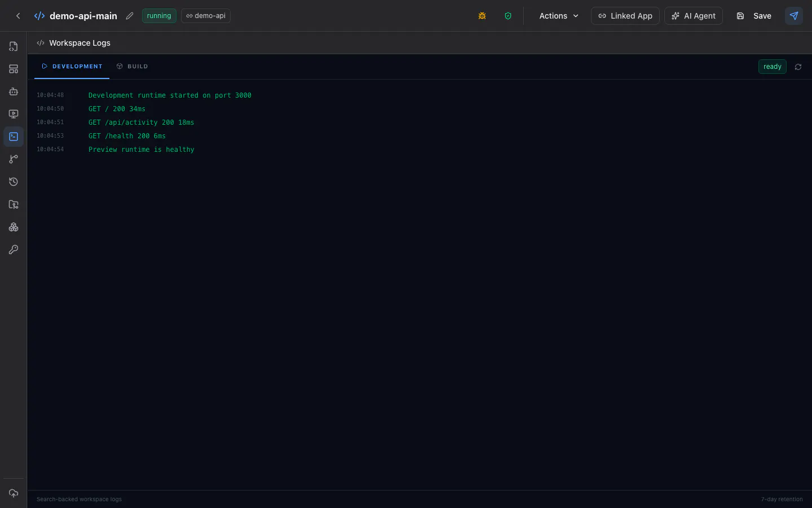812x508 pixels.
Task: Open the shared folder sidebar icon
Action: click(x=14, y=204)
